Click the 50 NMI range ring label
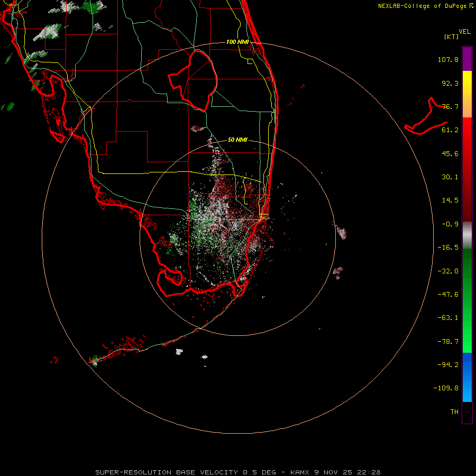 click(237, 140)
